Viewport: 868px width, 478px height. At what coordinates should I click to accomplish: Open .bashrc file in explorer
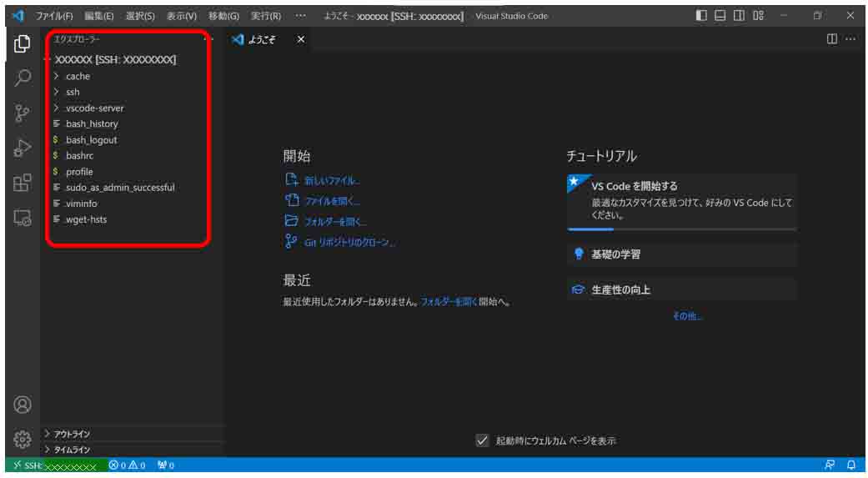point(79,156)
